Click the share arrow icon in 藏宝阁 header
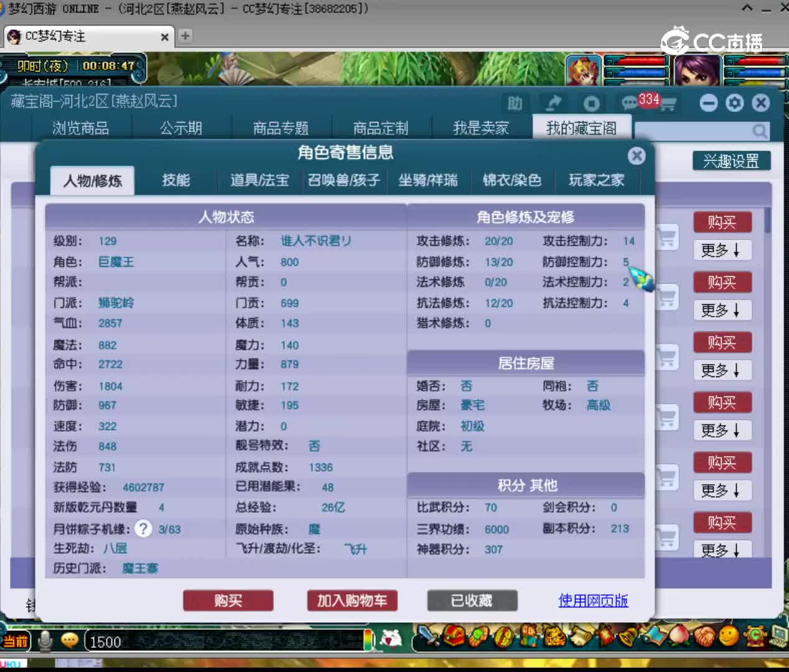Viewport: 789px width, 672px height. 553,103
